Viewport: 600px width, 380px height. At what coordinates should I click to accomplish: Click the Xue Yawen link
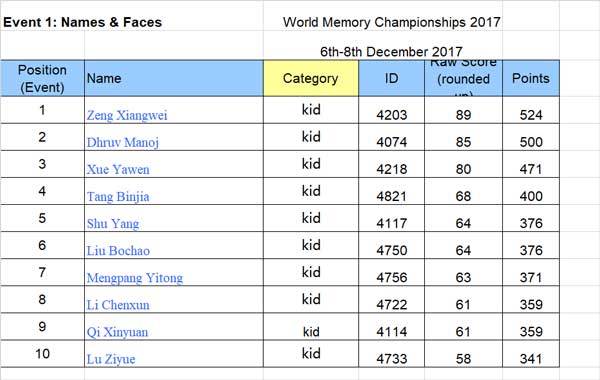click(x=118, y=170)
